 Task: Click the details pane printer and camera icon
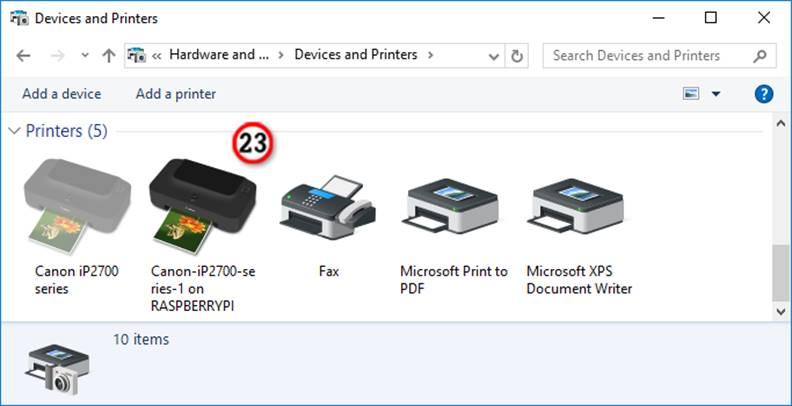(59, 370)
